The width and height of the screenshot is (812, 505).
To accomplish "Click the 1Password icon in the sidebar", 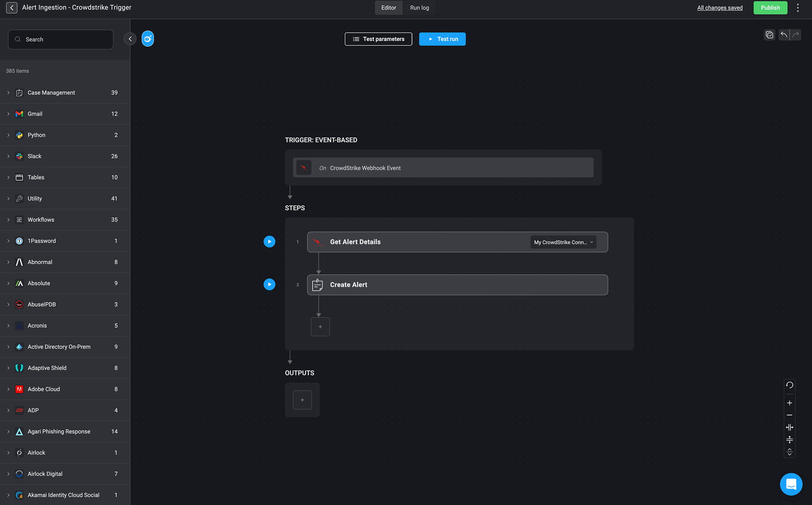I will point(19,241).
